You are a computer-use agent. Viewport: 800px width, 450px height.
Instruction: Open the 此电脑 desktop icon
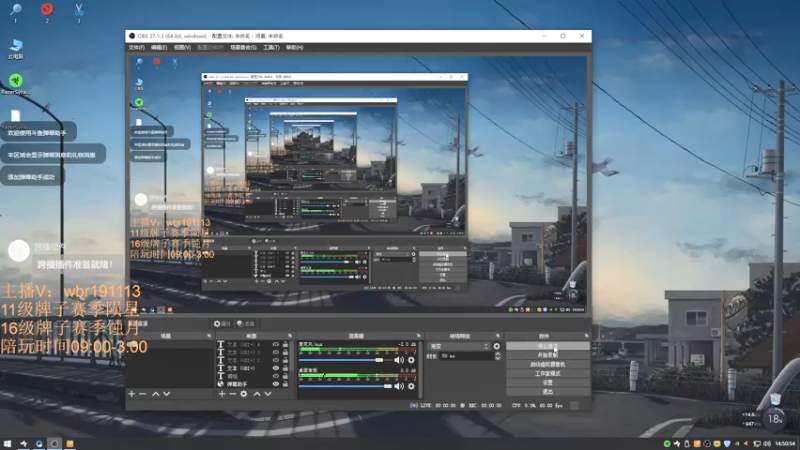(x=16, y=49)
